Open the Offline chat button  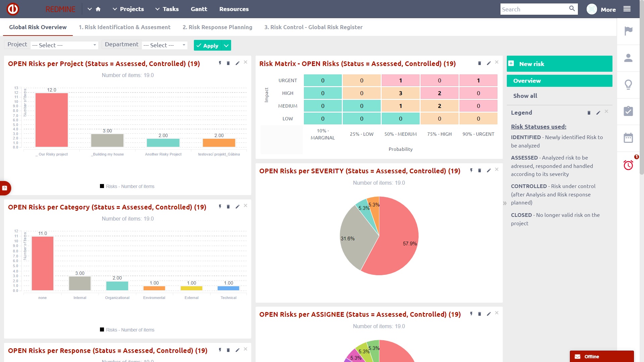602,356
